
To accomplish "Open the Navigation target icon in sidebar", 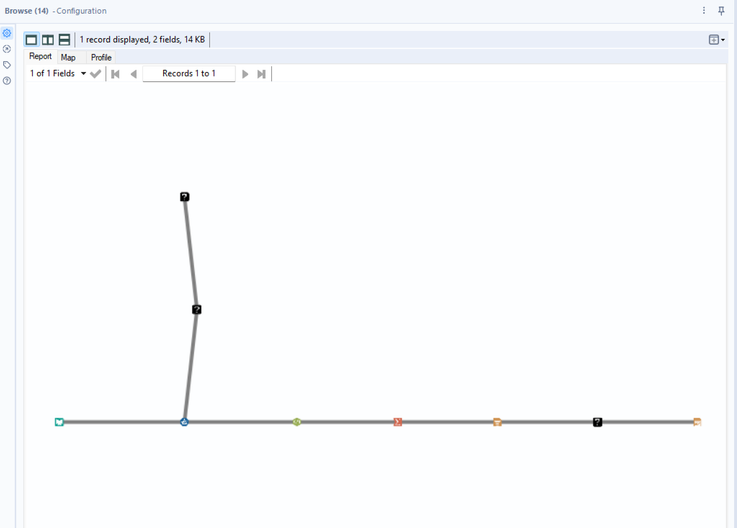I will [x=7, y=49].
